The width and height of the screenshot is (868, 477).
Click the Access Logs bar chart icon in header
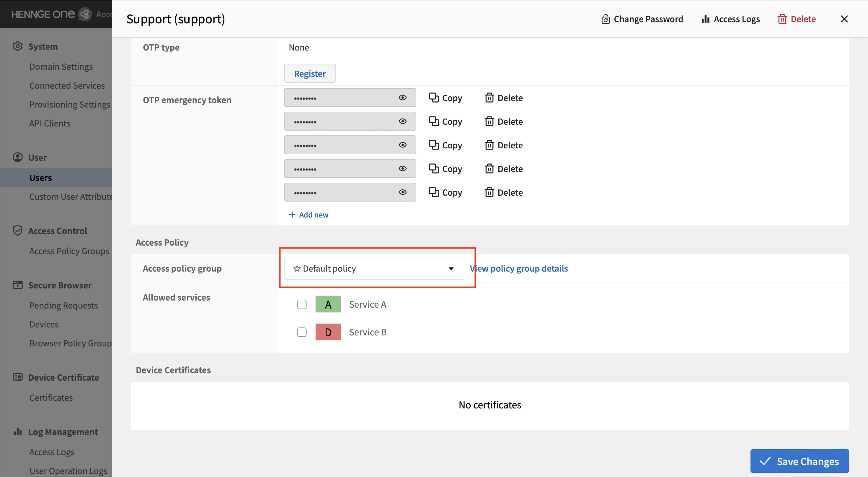tap(706, 19)
